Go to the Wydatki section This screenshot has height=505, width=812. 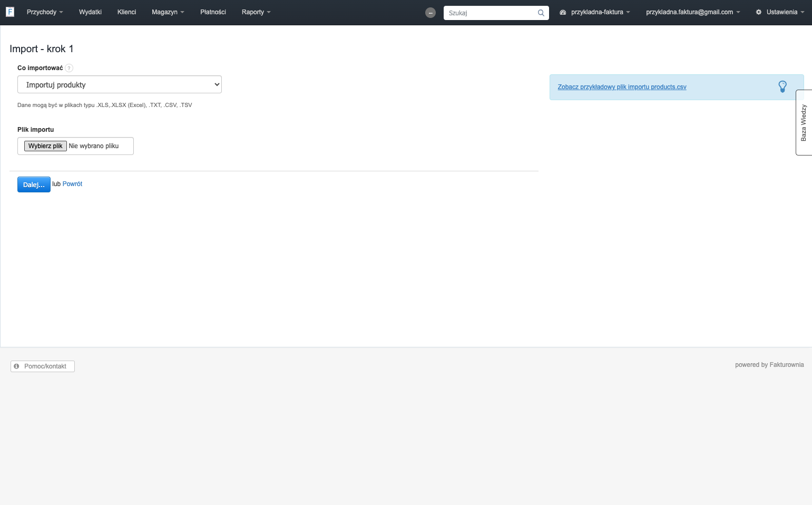(90, 12)
